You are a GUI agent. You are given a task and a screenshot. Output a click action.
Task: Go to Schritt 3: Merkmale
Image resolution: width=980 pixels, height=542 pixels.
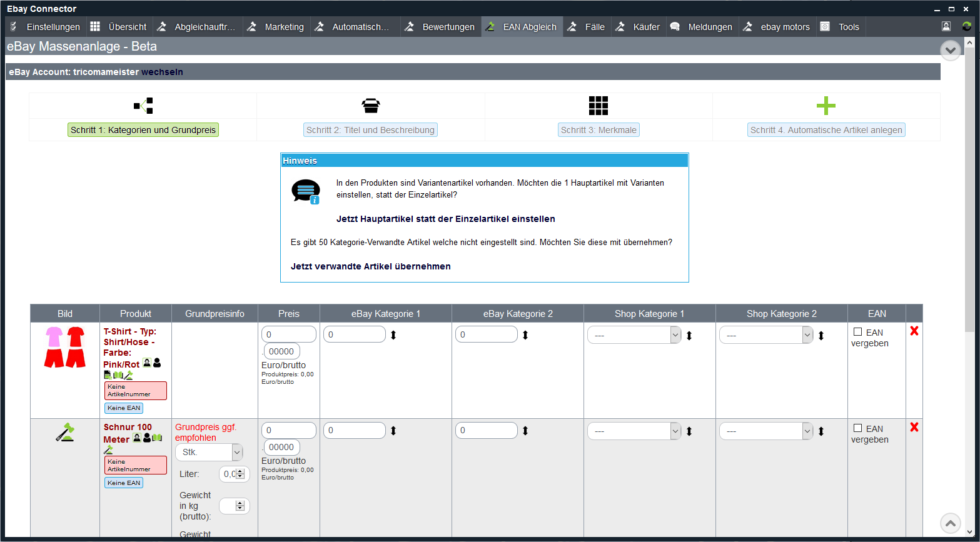tap(599, 130)
